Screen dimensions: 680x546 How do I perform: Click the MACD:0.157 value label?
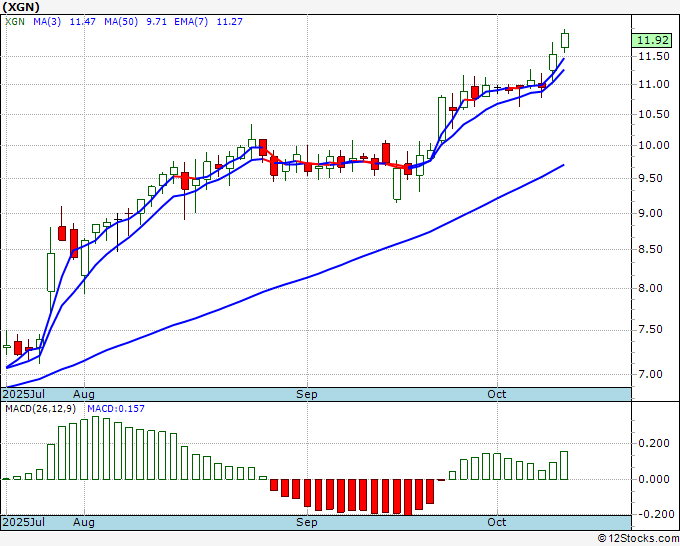(x=116, y=409)
